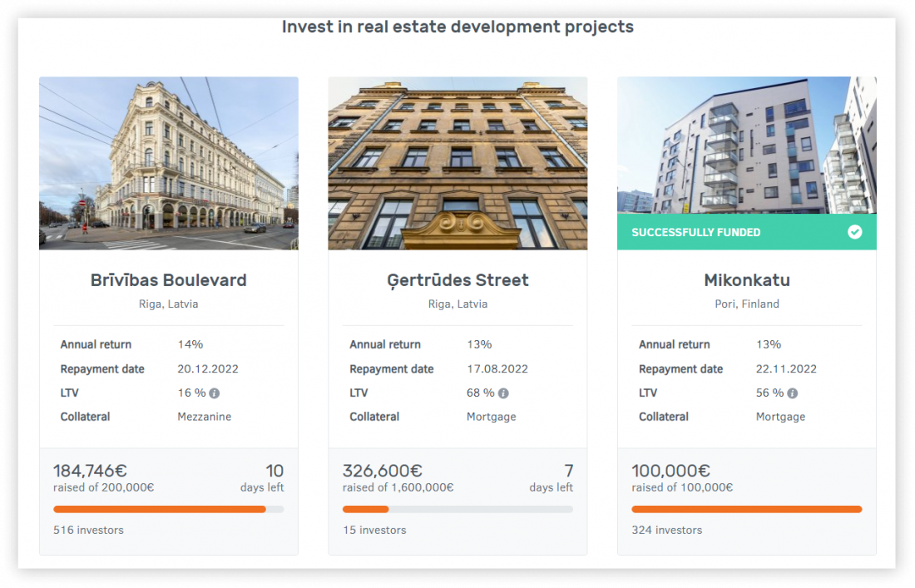Click the 326,600€ raised amount

(x=383, y=471)
